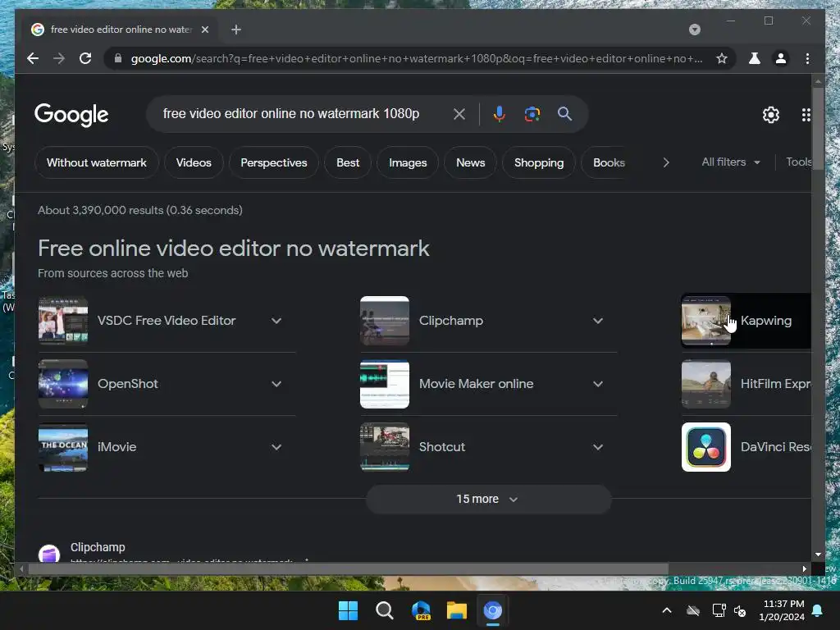Reload the page with refresh icon
Image resolution: width=840 pixels, height=630 pixels.
pos(85,58)
